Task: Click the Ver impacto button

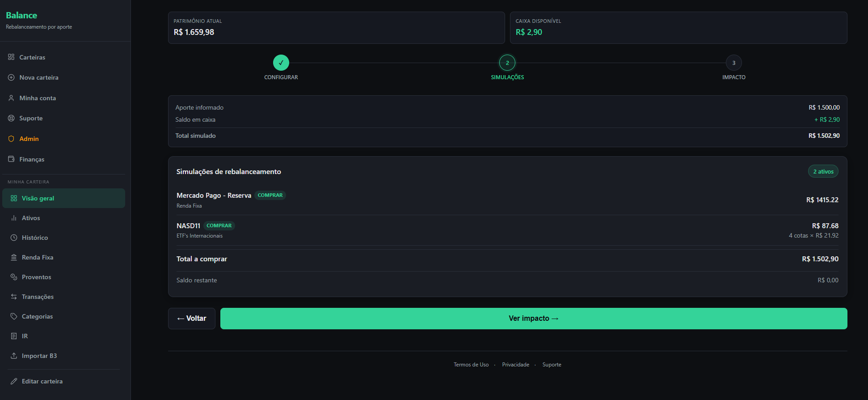Action: (534, 319)
